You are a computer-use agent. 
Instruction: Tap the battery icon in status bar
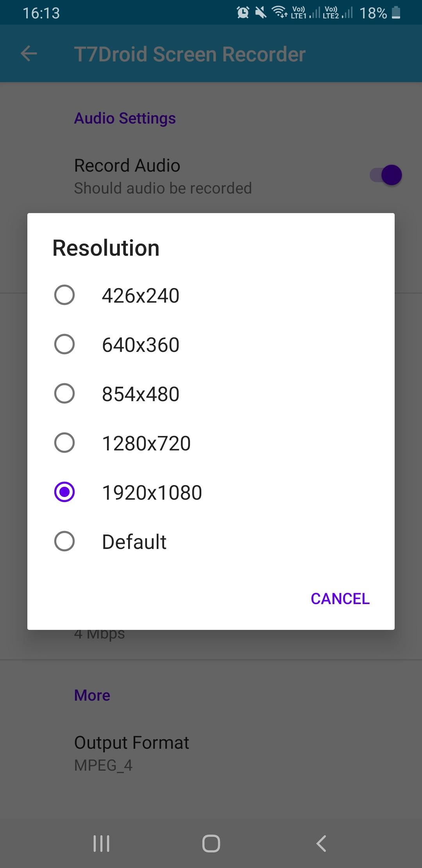[396, 13]
